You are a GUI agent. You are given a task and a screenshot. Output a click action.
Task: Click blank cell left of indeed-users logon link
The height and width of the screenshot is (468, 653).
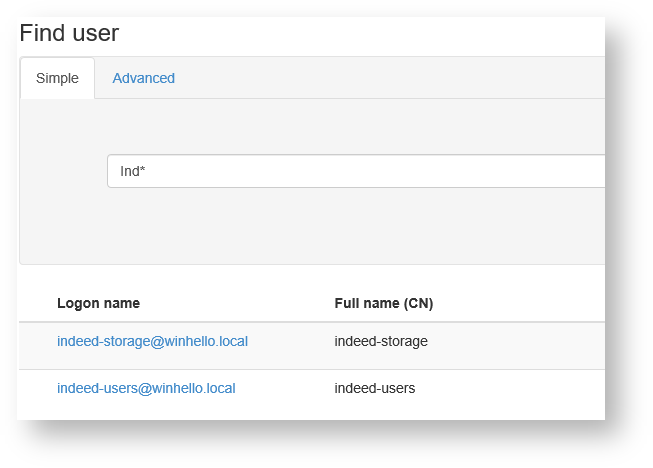(x=37, y=388)
